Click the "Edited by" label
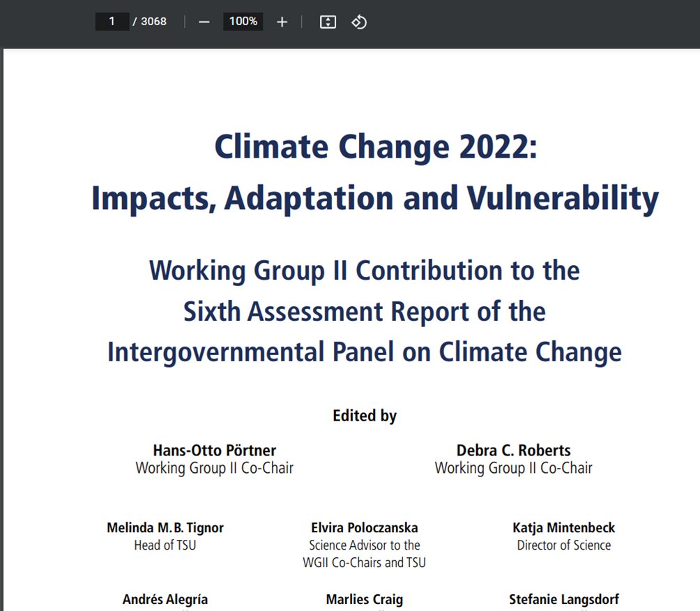The width and height of the screenshot is (700, 611). click(364, 416)
